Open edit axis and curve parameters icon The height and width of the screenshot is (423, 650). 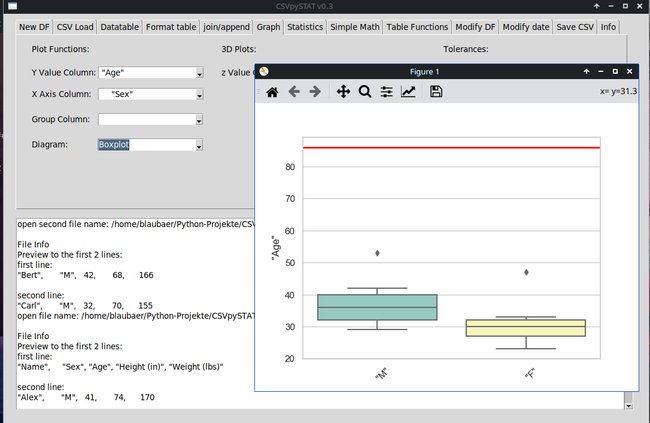408,92
